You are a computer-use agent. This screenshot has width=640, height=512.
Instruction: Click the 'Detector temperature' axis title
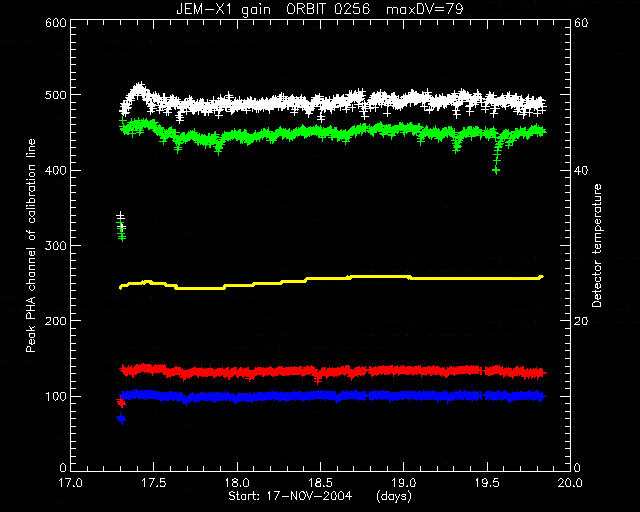click(x=597, y=246)
